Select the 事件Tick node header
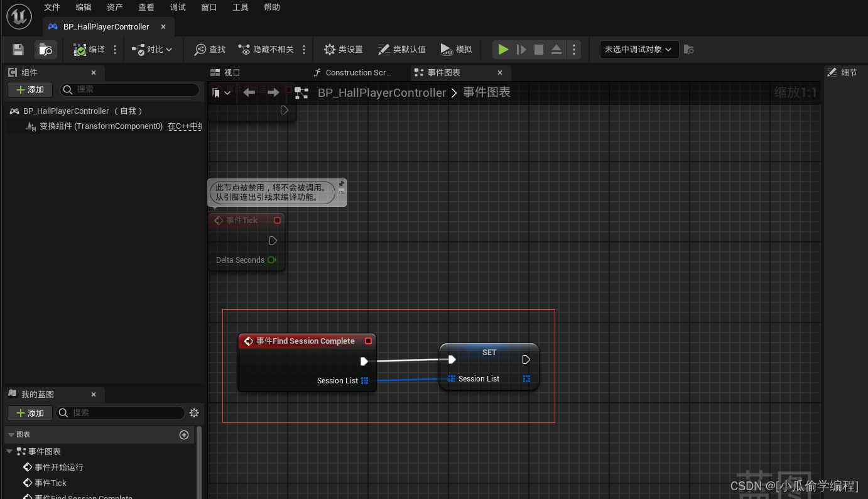Viewport: 868px width, 499px height. (246, 220)
